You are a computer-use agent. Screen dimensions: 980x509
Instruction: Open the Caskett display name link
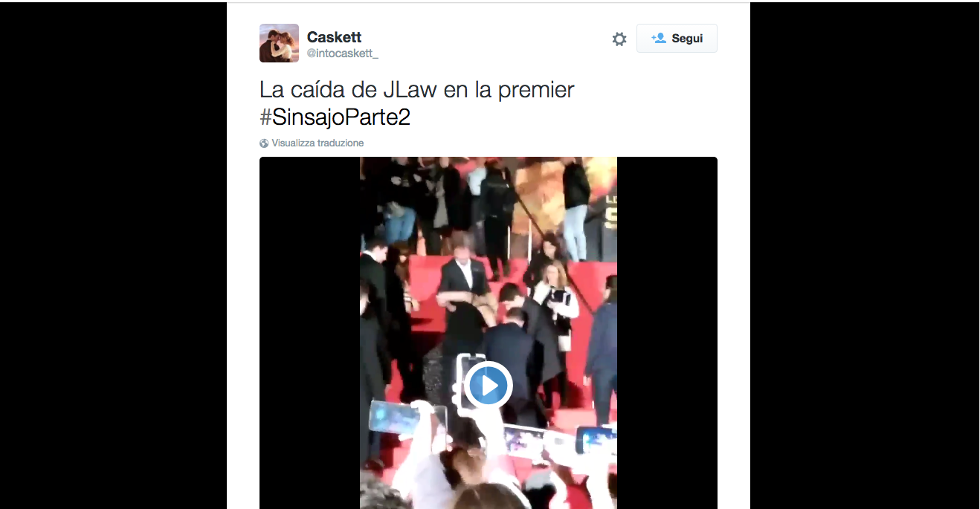334,37
